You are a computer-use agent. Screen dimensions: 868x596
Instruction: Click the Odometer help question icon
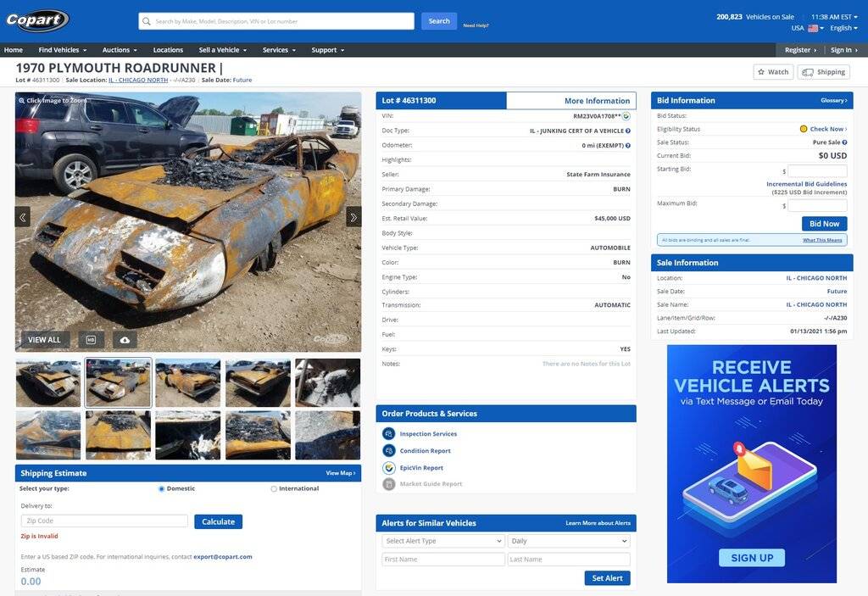coord(628,145)
